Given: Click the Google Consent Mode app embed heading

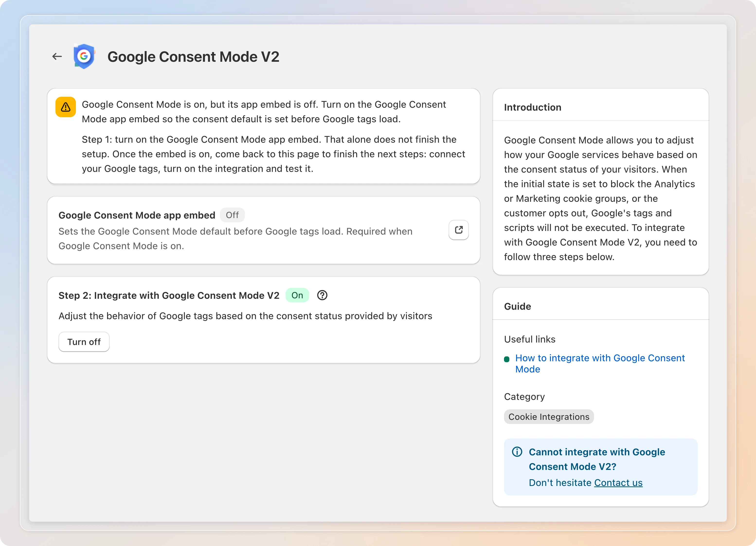Looking at the screenshot, I should coord(137,215).
